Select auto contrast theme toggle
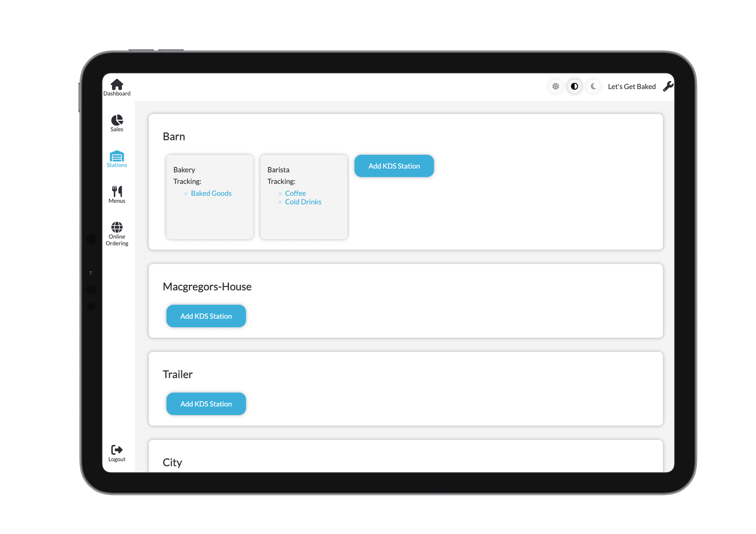Viewport: 756px width, 534px height. tap(574, 87)
